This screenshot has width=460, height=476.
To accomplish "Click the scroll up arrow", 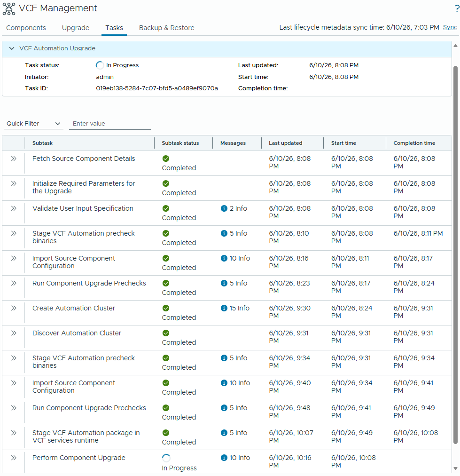I will pyautogui.click(x=455, y=46).
